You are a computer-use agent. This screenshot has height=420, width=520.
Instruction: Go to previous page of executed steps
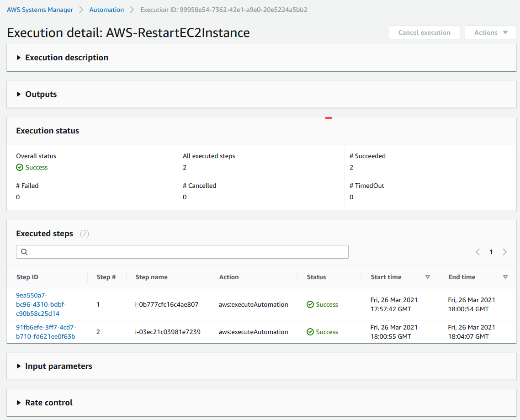tap(478, 252)
